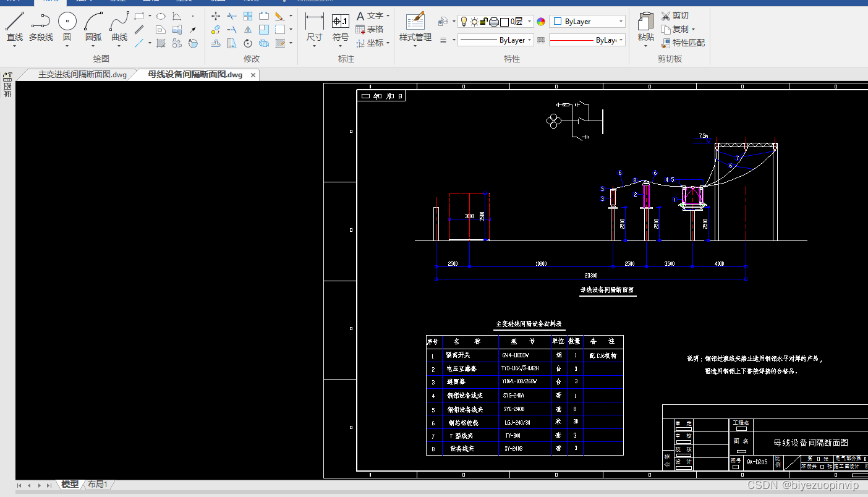The width and height of the screenshot is (868, 497).
Task: Select the 隔离开关 table cell text
Action: [458, 355]
